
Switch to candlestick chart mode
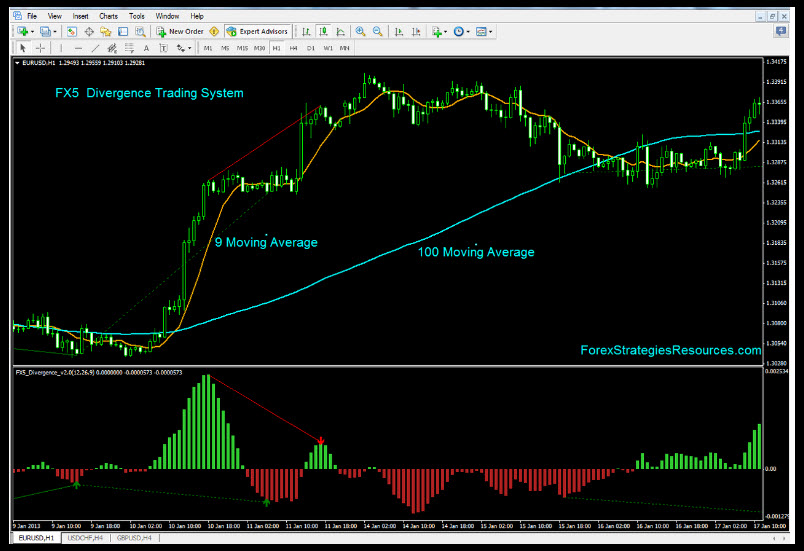pyautogui.click(x=325, y=32)
